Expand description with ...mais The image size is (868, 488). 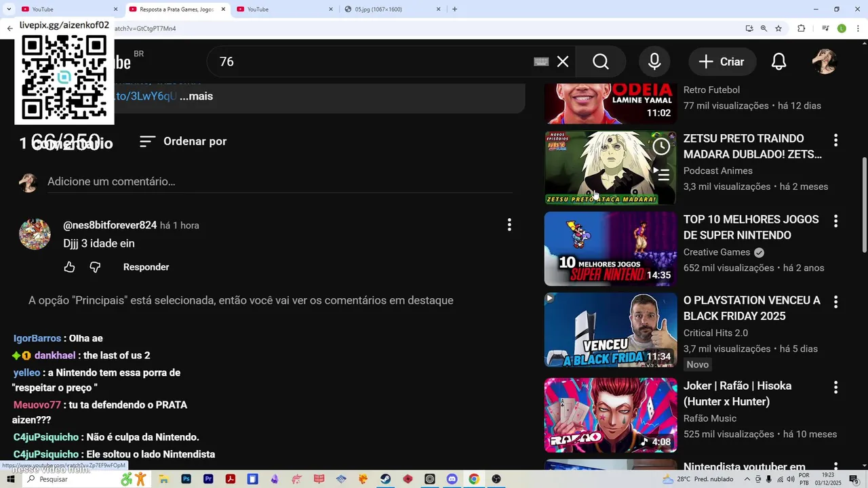[197, 96]
